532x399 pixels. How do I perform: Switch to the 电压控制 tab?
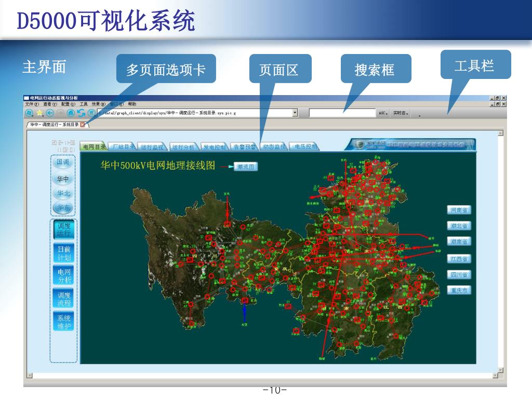click(304, 147)
